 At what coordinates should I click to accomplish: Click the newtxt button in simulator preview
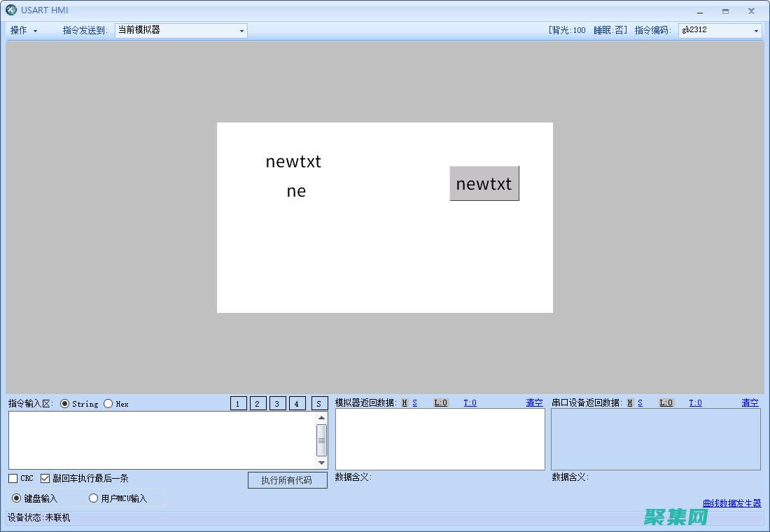pyautogui.click(x=484, y=183)
